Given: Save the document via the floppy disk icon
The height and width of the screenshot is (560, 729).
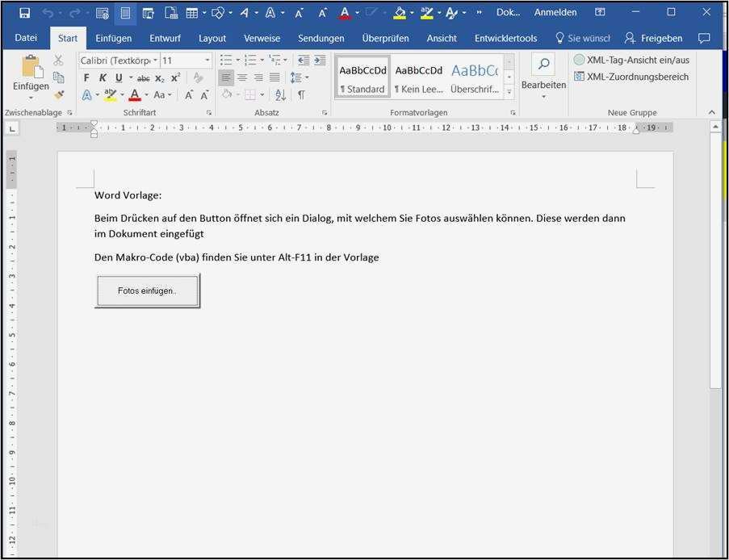Looking at the screenshot, I should pyautogui.click(x=25, y=13).
